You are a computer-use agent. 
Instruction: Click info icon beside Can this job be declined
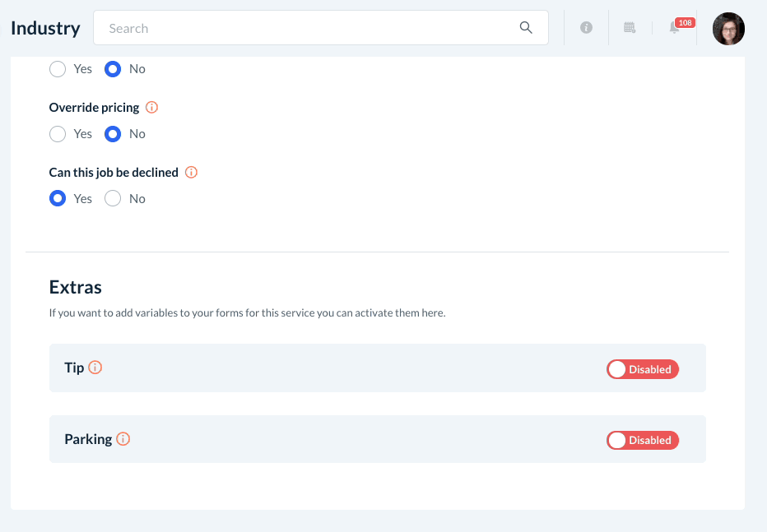tap(191, 173)
